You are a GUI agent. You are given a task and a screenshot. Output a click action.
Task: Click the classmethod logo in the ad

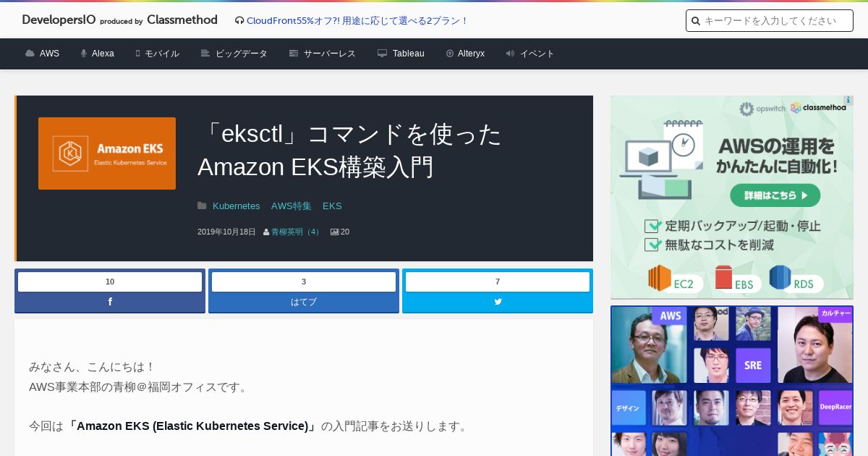click(818, 108)
